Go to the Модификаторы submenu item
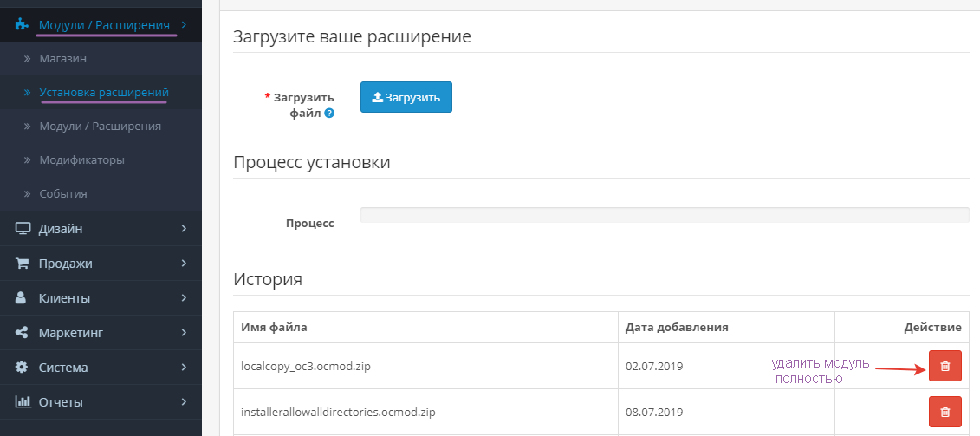The height and width of the screenshot is (436, 980). coord(81,159)
